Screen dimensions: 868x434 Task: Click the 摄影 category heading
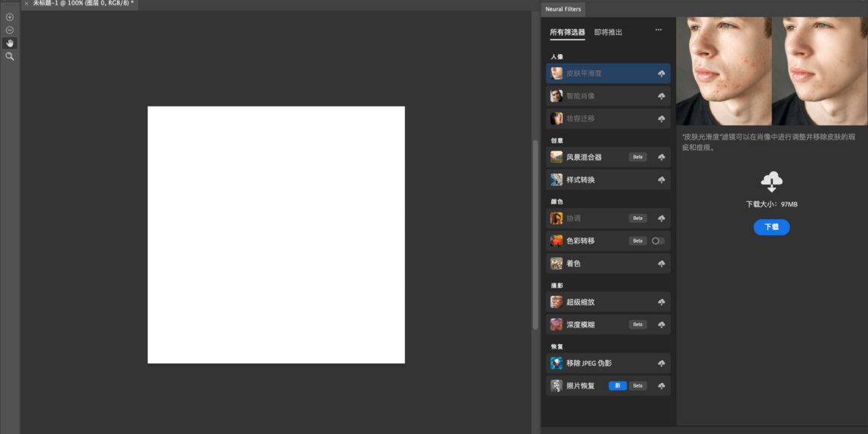click(557, 286)
